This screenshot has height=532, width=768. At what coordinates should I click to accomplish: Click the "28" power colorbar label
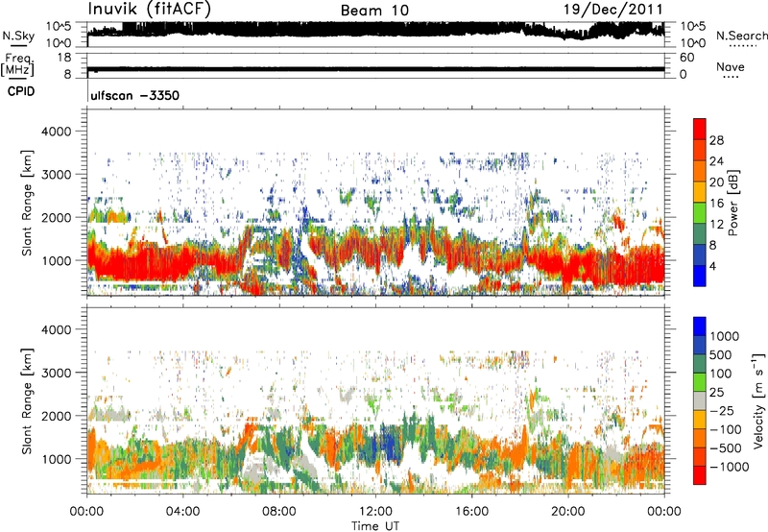(x=716, y=140)
